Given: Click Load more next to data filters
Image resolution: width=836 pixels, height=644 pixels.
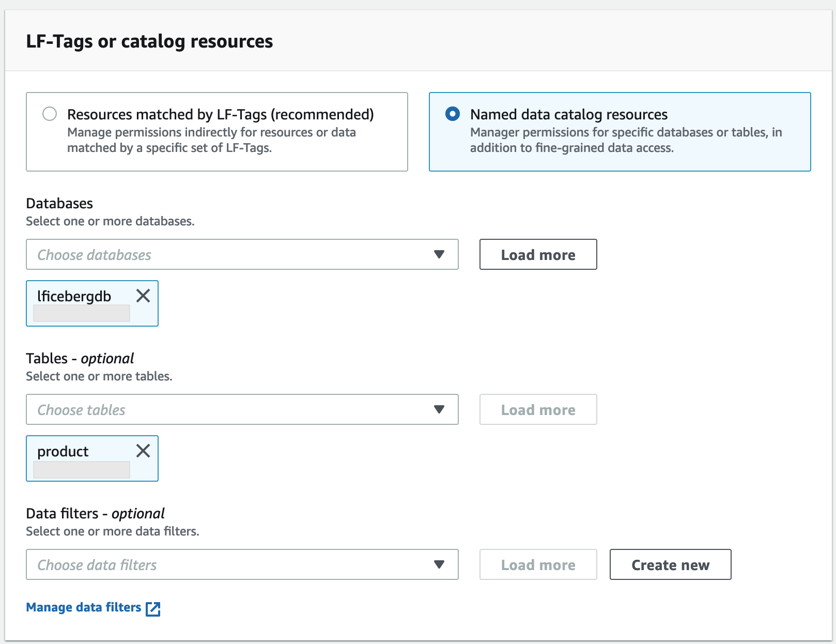Looking at the screenshot, I should pos(537,564).
